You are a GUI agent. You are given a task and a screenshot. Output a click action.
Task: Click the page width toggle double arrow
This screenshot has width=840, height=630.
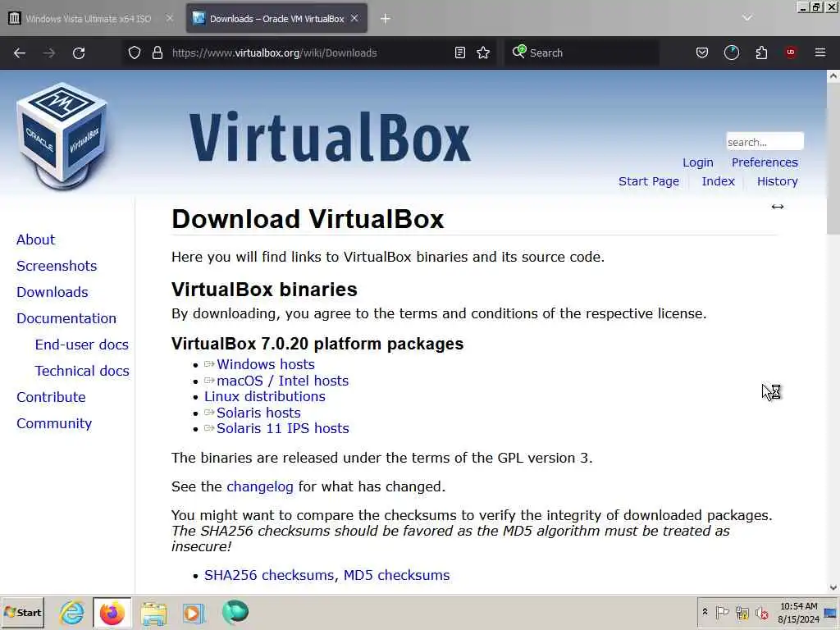click(x=778, y=207)
